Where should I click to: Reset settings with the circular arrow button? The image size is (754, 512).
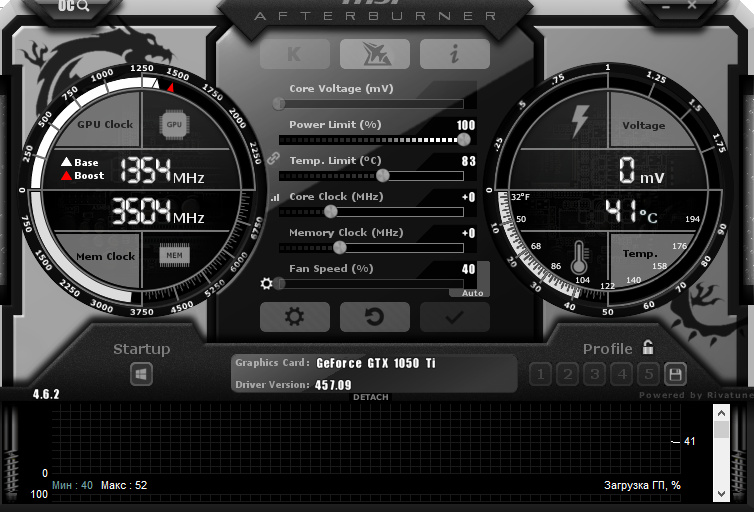pos(375,317)
